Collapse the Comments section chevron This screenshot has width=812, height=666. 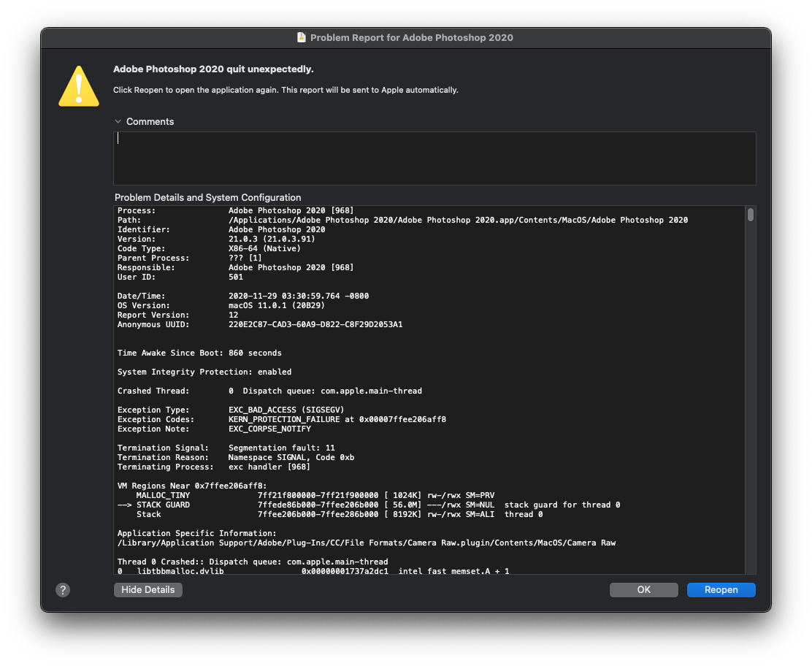click(118, 122)
